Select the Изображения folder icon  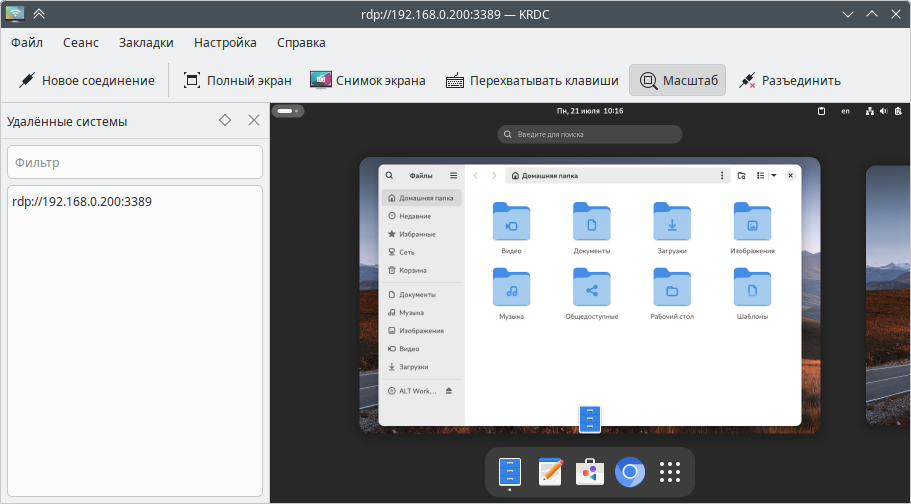[752, 221]
